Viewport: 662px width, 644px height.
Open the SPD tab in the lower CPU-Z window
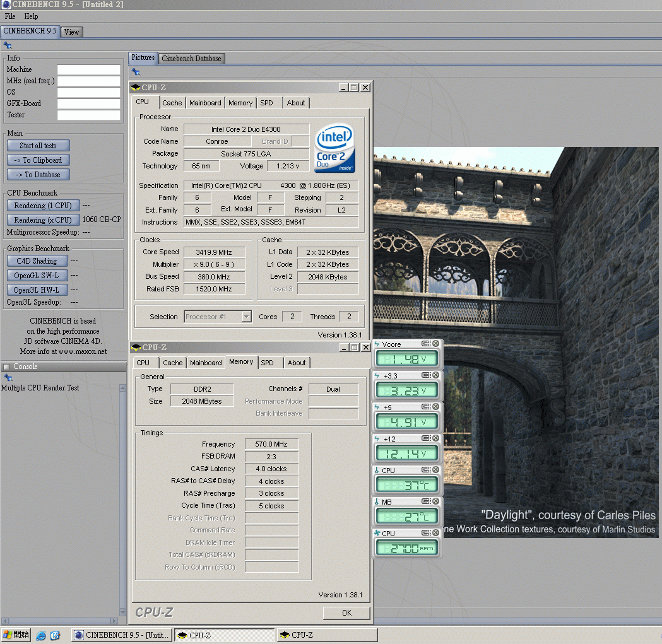pyautogui.click(x=267, y=363)
